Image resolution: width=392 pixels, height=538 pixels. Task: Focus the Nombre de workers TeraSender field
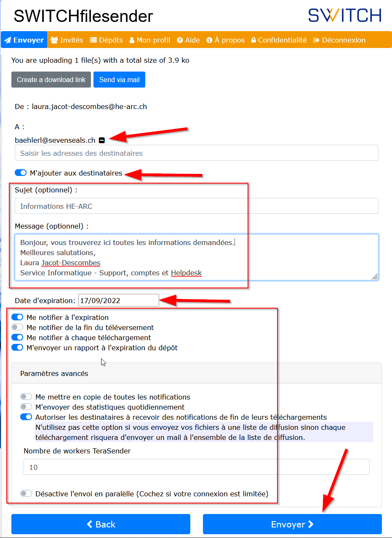(197, 467)
